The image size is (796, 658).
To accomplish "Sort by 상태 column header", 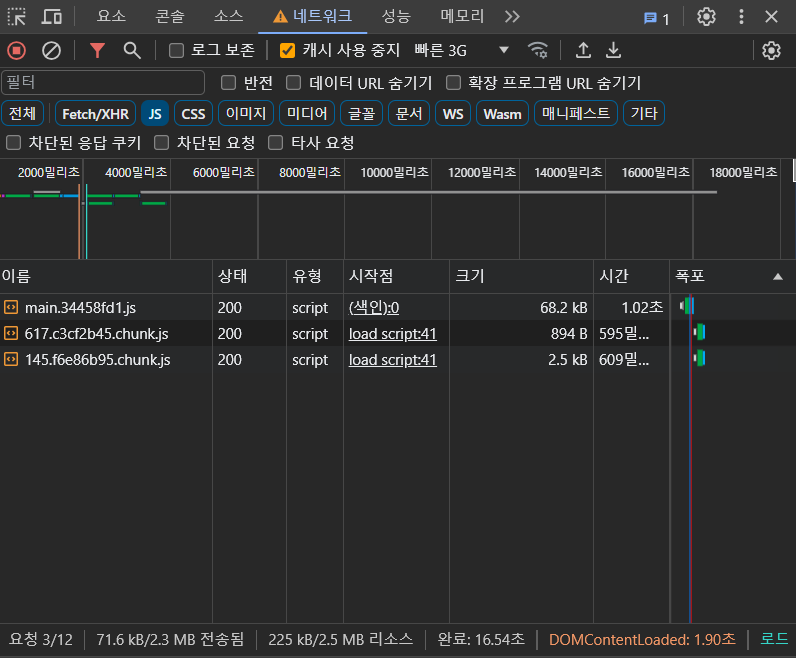I will [249, 276].
